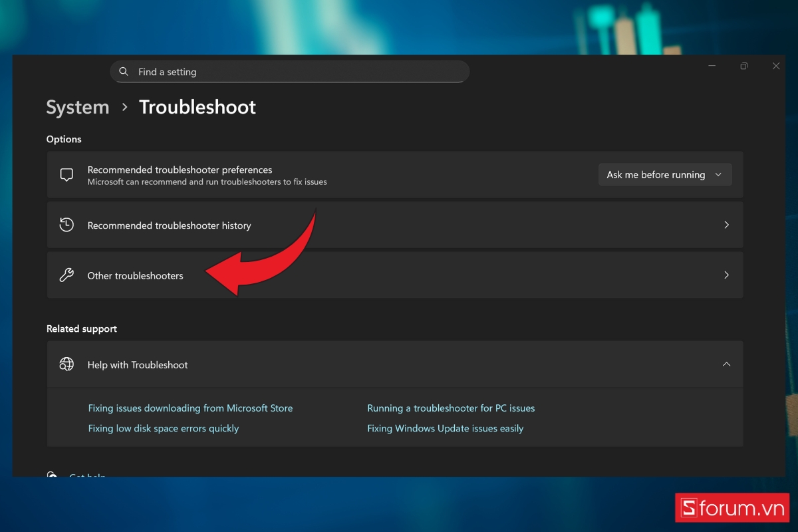This screenshot has height=532, width=798.
Task: Open the Other troubleshooters settings row
Action: [396, 275]
